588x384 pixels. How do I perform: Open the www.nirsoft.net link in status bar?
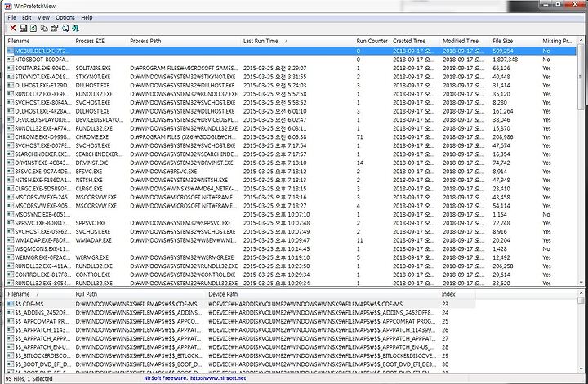tap(218, 378)
